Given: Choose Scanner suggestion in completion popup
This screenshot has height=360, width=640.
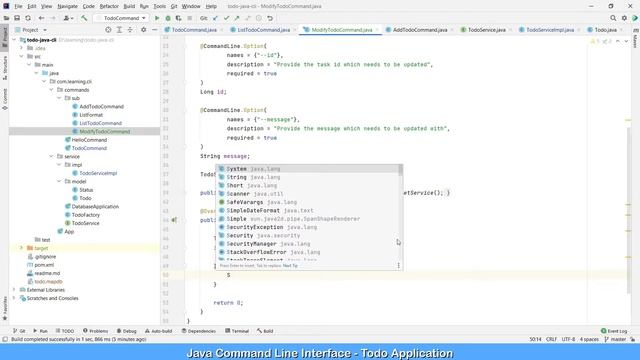Looking at the screenshot, I should coord(307,194).
